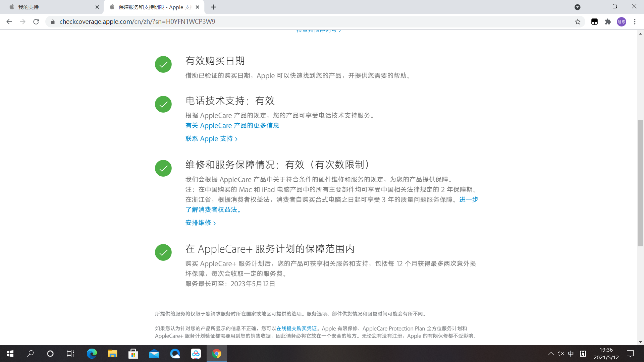
Task: Open the purple user profile avatar
Action: [621, 22]
